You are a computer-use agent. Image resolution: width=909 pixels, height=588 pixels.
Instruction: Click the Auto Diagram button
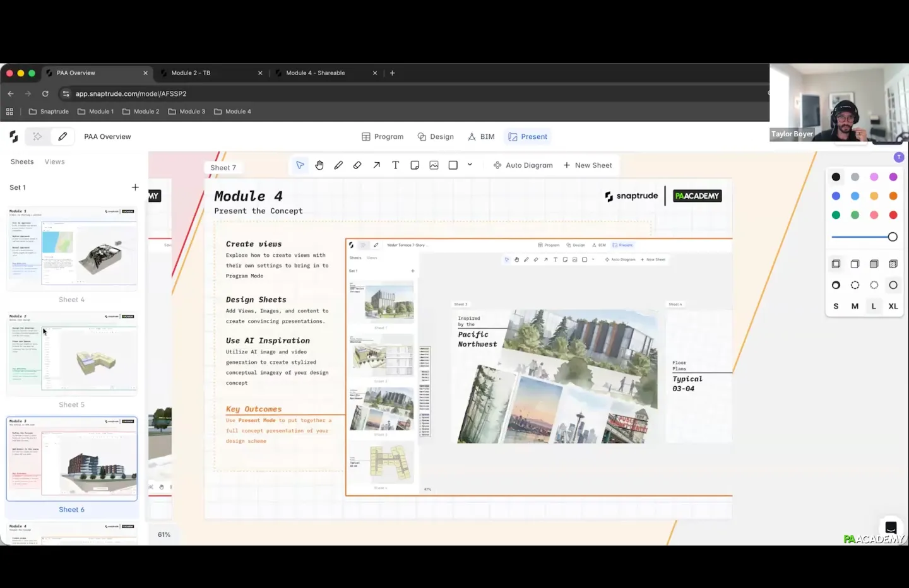tap(523, 165)
